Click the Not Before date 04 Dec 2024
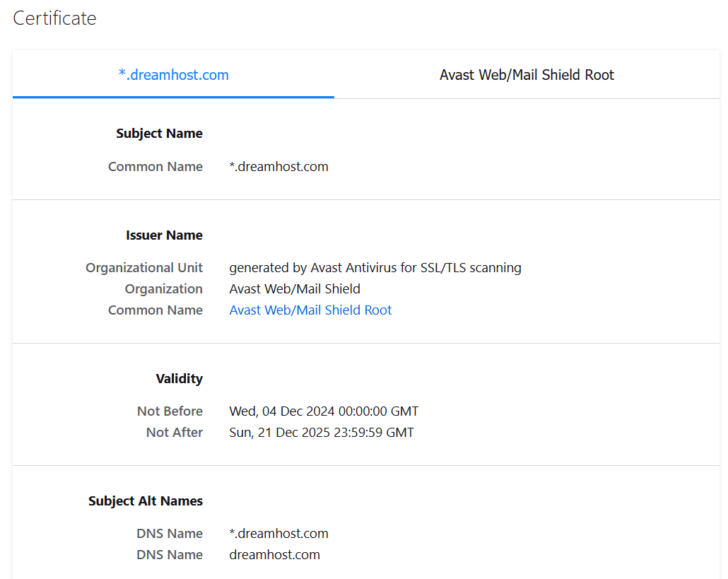728x579 pixels. [324, 411]
